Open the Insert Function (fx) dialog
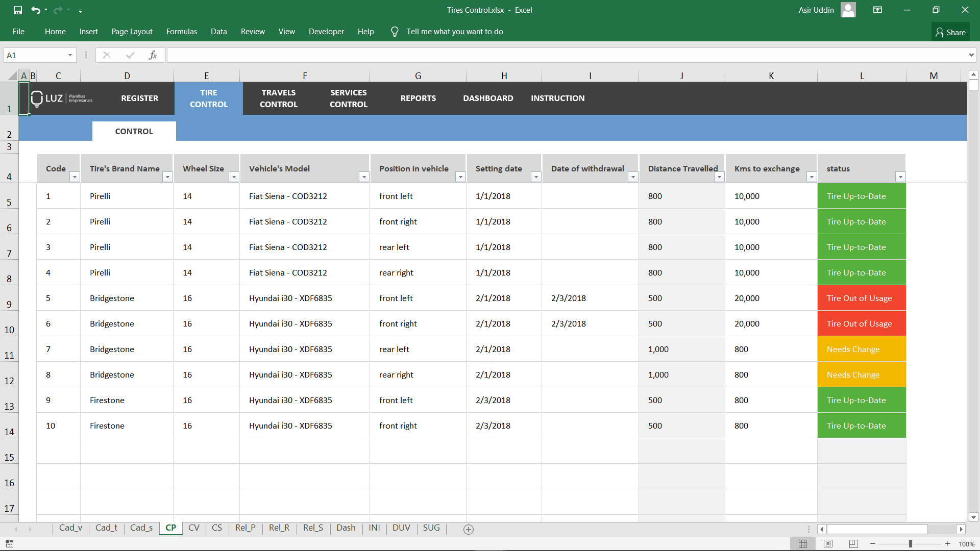This screenshot has width=980, height=551. (153, 55)
